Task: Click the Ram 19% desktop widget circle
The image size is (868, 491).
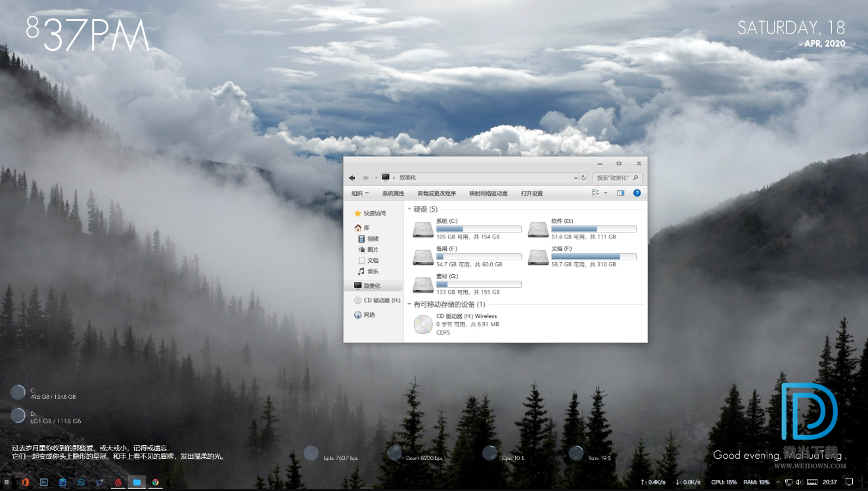Action: 576,453
